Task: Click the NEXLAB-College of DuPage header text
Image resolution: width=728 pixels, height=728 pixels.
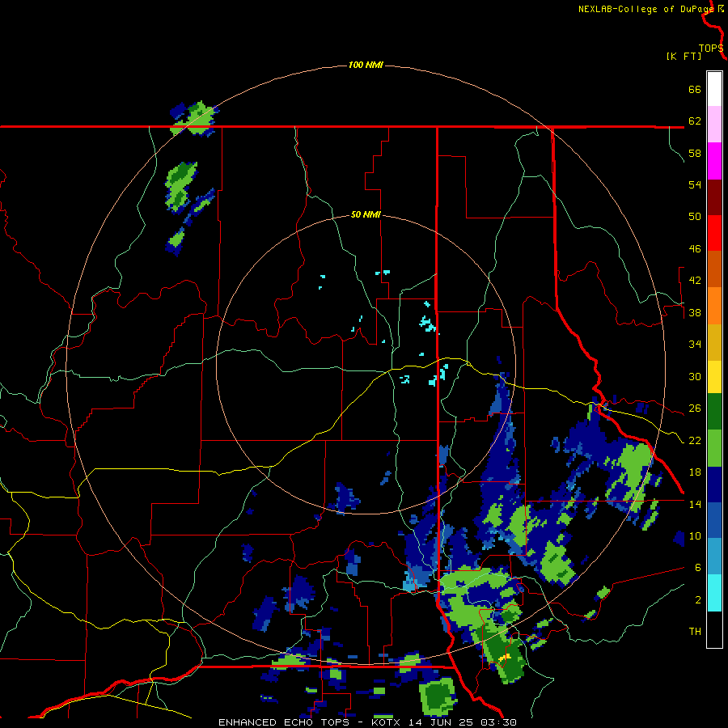Action: pyautogui.click(x=645, y=9)
